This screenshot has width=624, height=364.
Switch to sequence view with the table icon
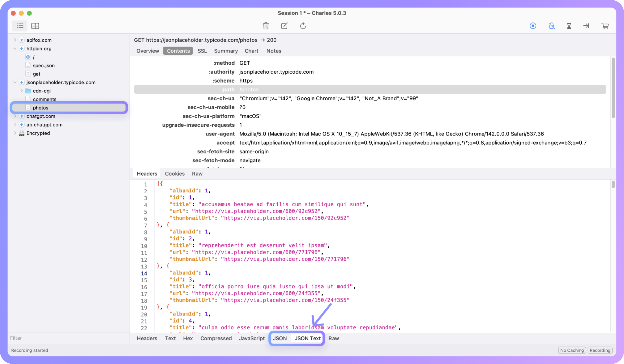(35, 26)
